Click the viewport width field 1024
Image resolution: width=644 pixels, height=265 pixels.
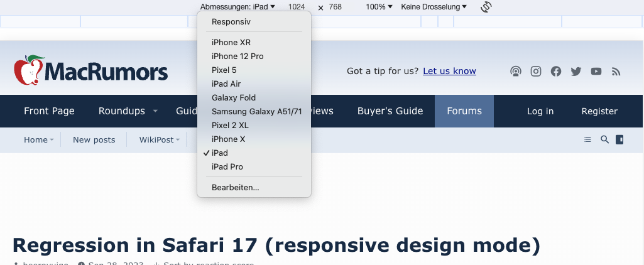tap(296, 6)
